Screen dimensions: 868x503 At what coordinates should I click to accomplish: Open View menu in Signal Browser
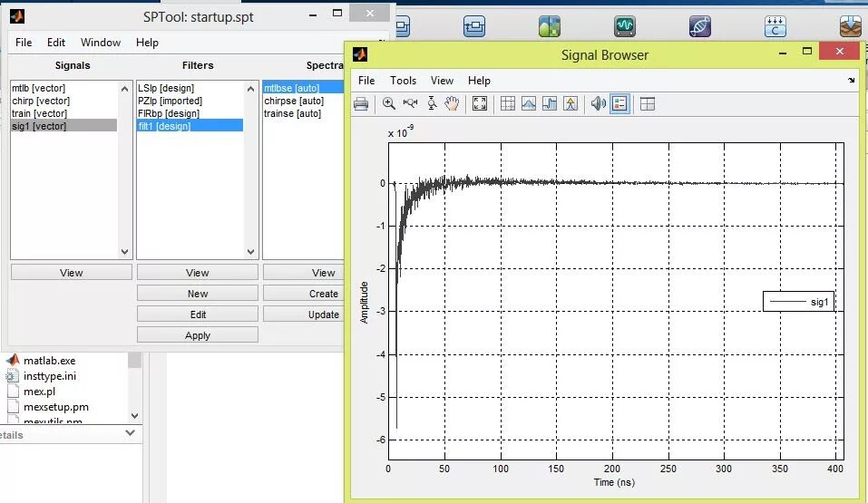[x=443, y=81]
